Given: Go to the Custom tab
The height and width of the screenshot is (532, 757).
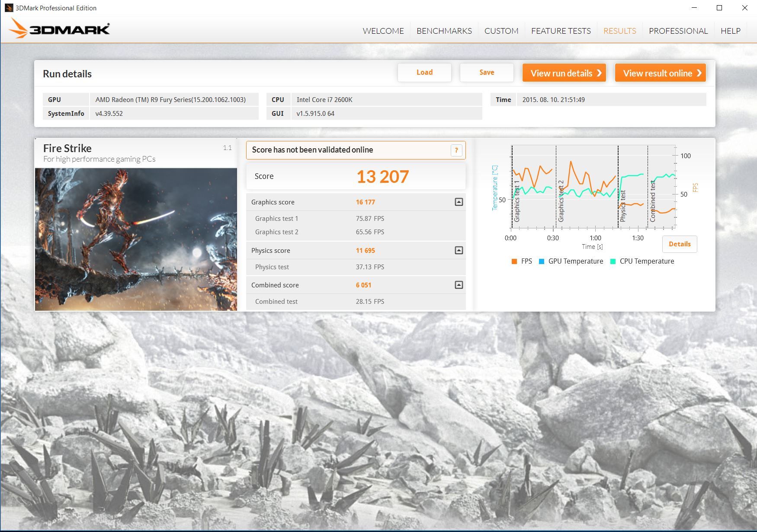Looking at the screenshot, I should click(501, 31).
